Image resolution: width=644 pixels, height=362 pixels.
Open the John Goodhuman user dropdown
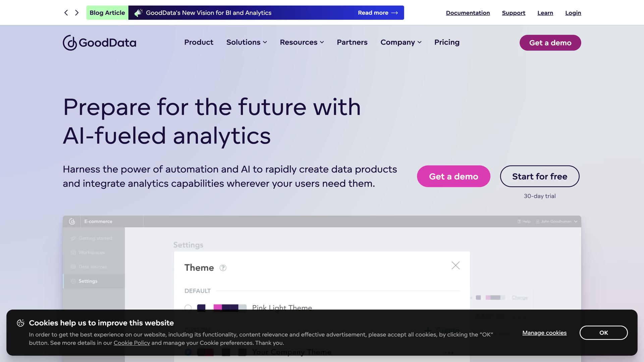point(557,222)
